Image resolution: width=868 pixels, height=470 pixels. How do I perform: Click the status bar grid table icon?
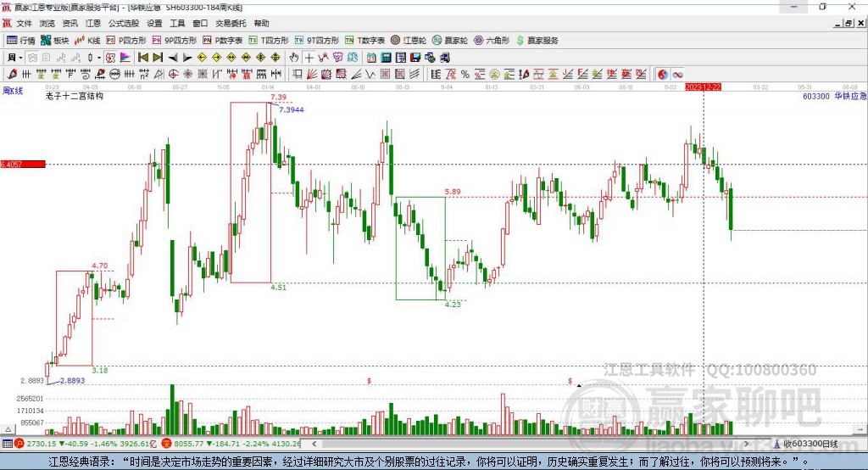[x=7, y=444]
